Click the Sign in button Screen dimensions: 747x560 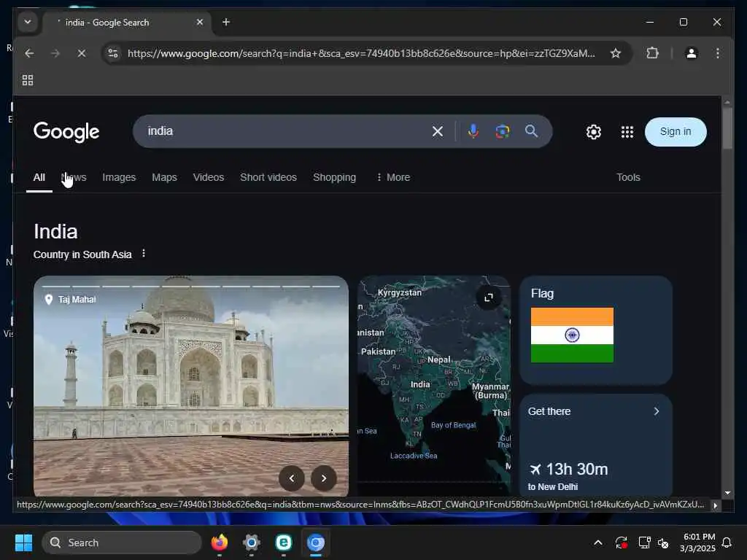pos(675,132)
